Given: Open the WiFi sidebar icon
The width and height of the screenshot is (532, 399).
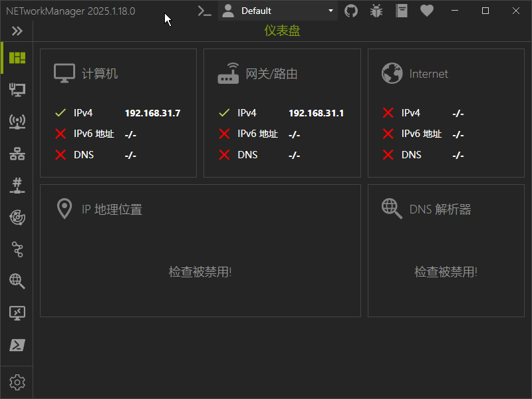Looking at the screenshot, I should click(17, 122).
